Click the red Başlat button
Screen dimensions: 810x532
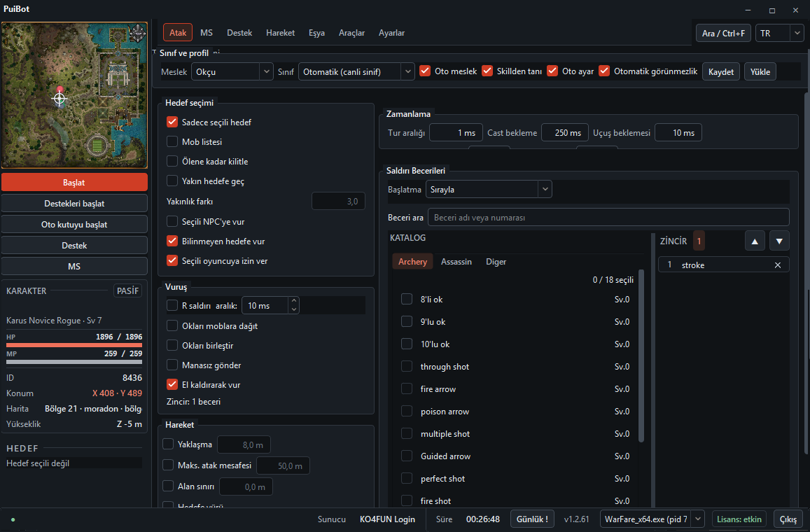[x=74, y=182]
